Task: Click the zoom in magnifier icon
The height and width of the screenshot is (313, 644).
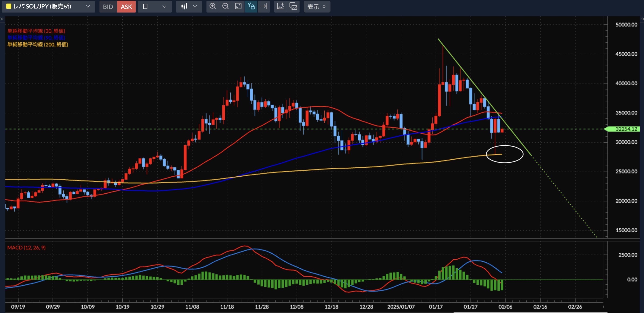Action: point(213,7)
